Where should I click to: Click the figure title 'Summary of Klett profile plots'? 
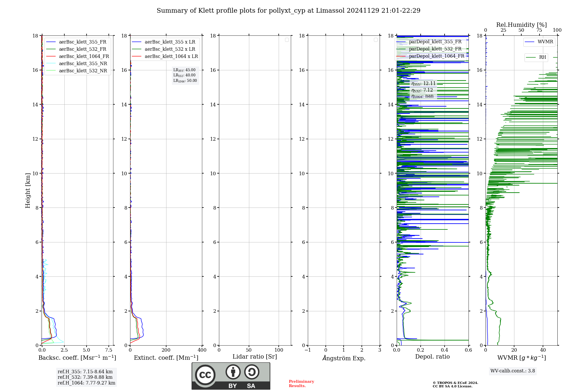(288, 10)
